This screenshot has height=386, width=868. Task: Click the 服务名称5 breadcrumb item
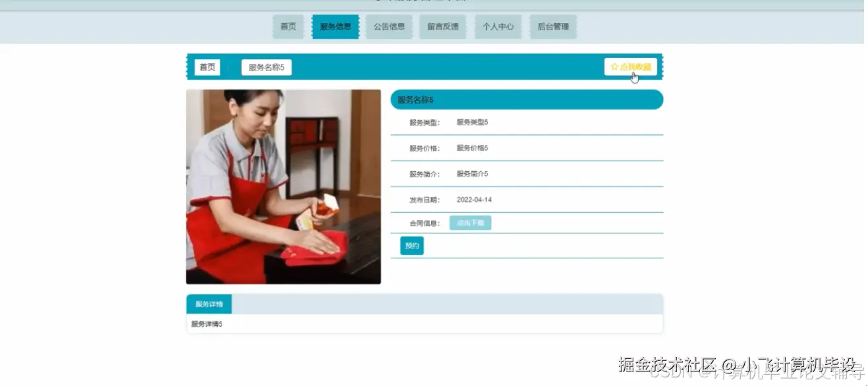pyautogui.click(x=266, y=67)
